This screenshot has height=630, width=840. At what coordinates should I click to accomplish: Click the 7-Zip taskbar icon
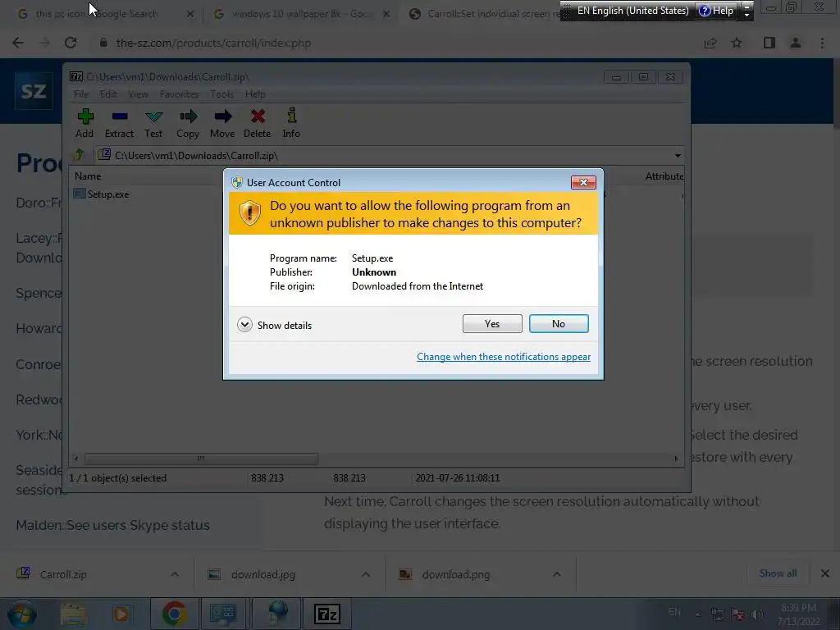click(x=326, y=614)
